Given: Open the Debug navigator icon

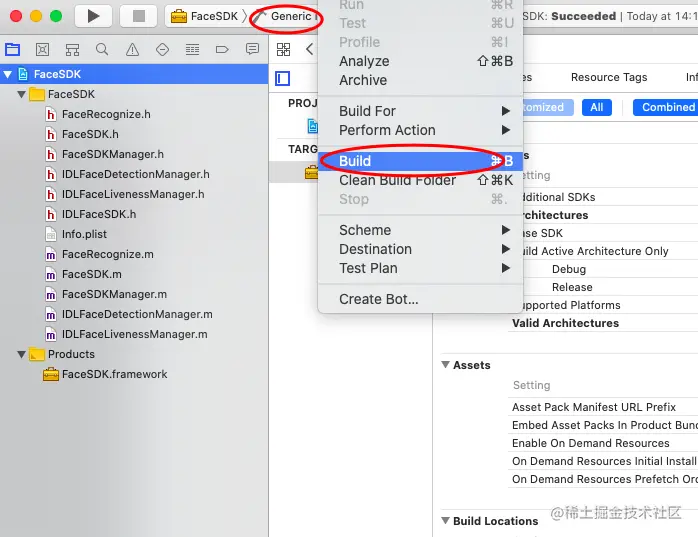Looking at the screenshot, I should [x=192, y=49].
